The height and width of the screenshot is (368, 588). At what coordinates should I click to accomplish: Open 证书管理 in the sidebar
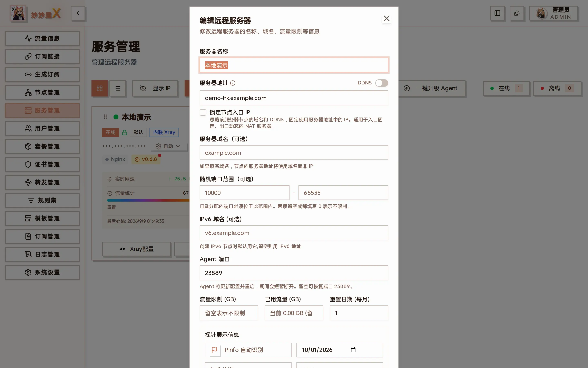tap(42, 165)
